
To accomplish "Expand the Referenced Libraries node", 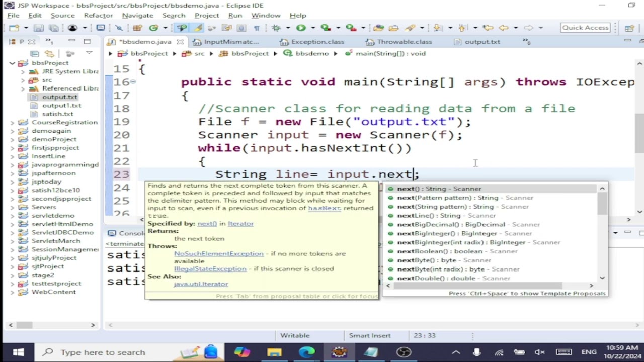I will coord(22,88).
